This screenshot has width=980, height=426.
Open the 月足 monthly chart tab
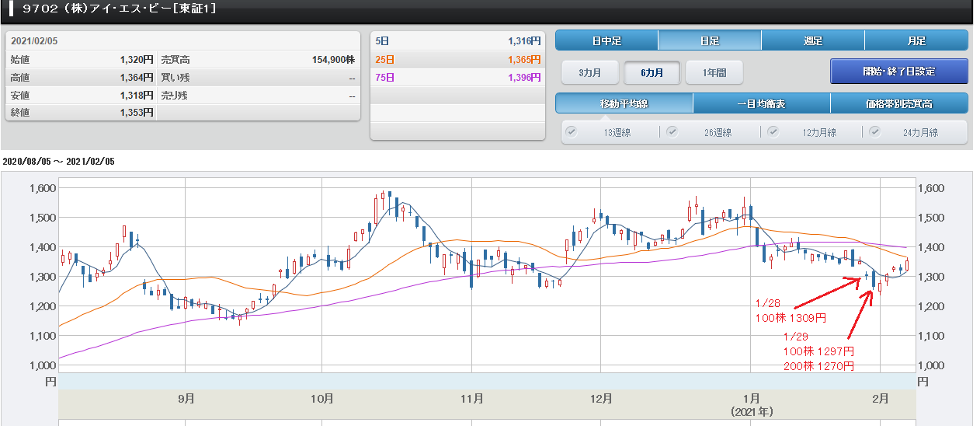pos(916,40)
